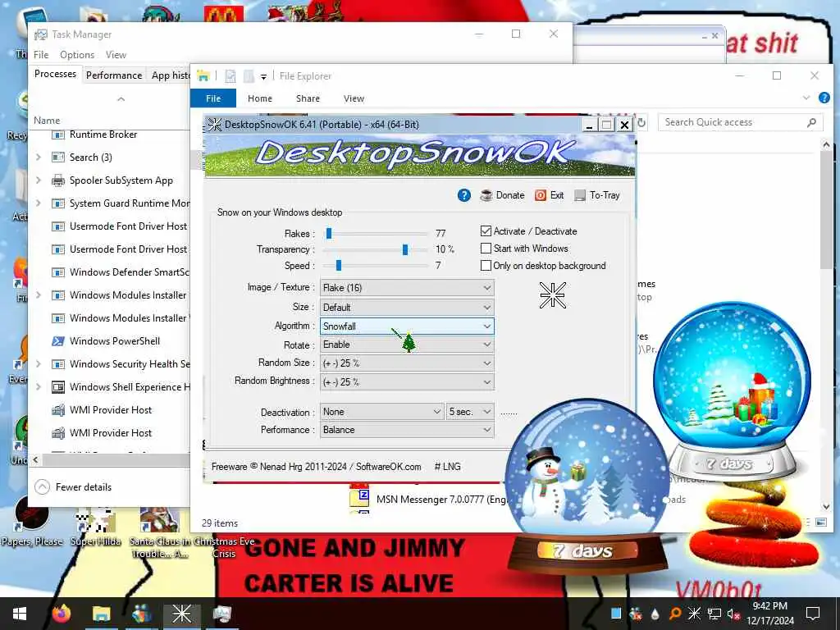Click File Explorer refresh icon
Screen dimensions: 840x630
(x=641, y=123)
